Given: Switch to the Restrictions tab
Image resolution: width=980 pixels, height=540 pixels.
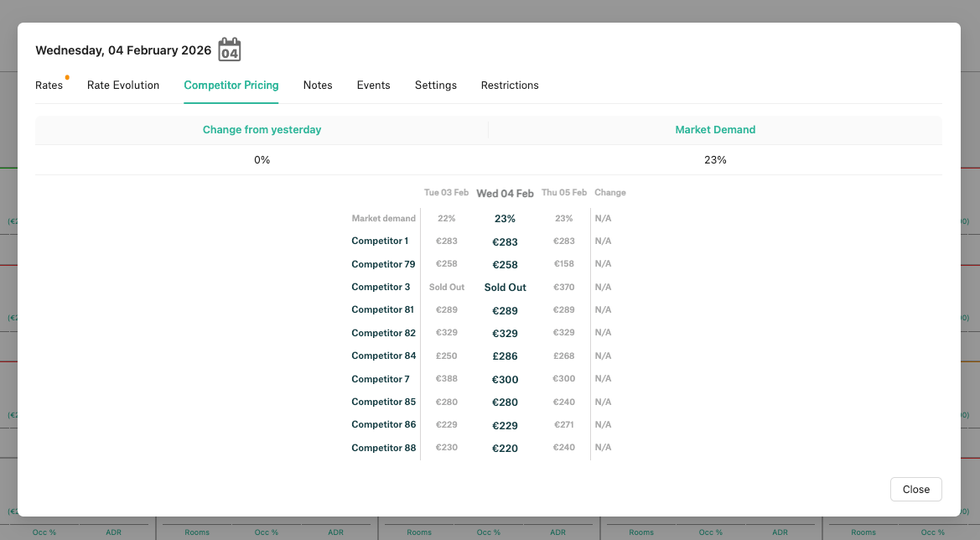Looking at the screenshot, I should pyautogui.click(x=510, y=85).
